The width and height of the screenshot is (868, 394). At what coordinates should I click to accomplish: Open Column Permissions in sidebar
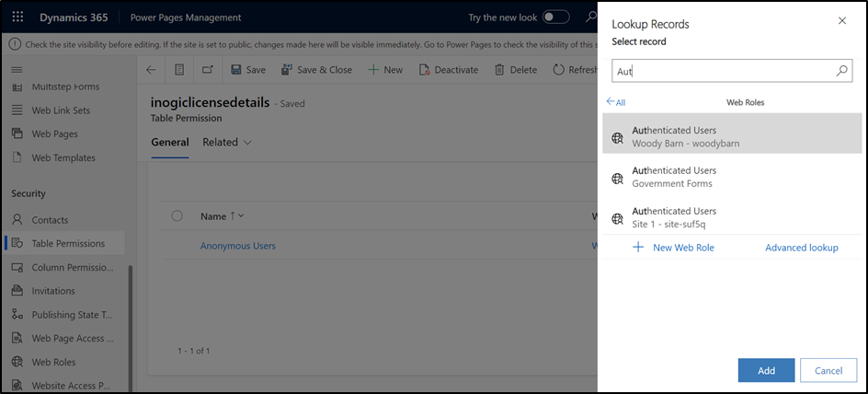coord(63,267)
